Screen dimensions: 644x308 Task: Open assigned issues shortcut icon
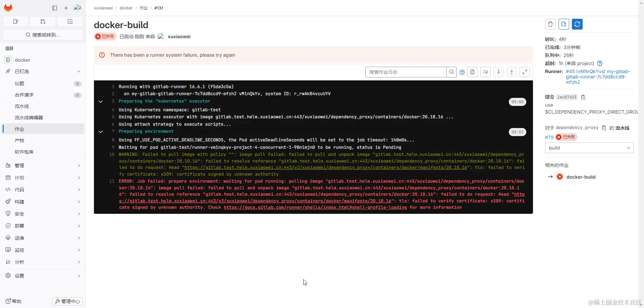(x=15, y=21)
